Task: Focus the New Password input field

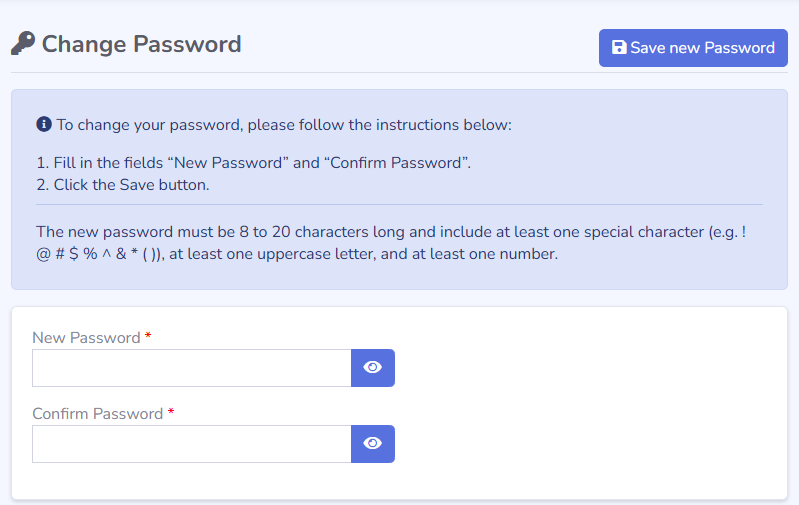Action: pyautogui.click(x=191, y=368)
